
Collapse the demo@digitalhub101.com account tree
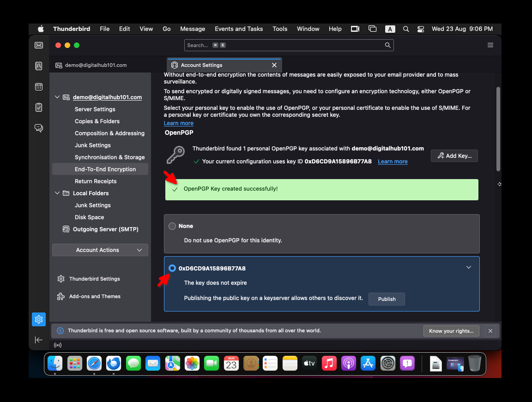57,97
